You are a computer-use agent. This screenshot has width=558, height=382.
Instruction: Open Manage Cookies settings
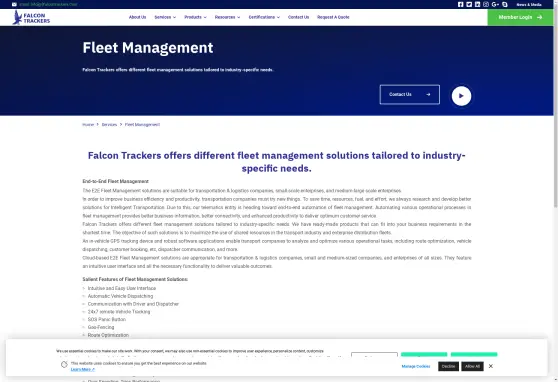[416, 366]
